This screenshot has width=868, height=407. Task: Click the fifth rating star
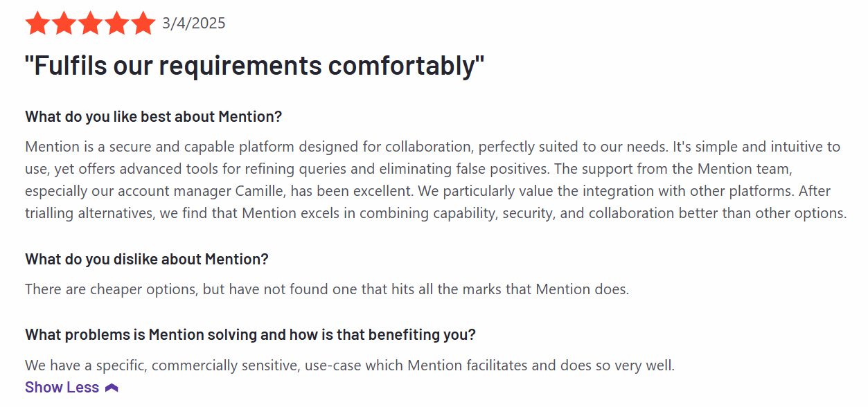click(143, 23)
